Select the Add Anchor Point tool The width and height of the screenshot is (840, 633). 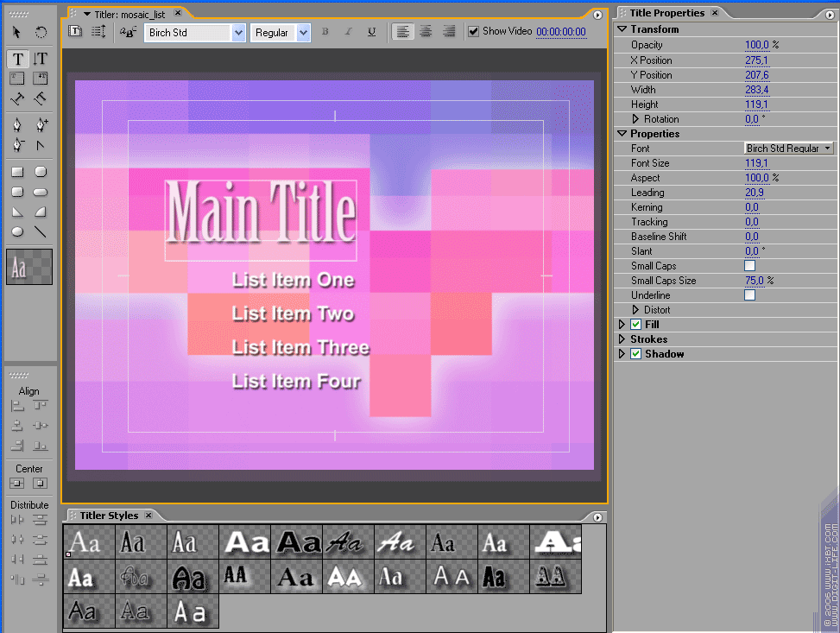point(41,125)
